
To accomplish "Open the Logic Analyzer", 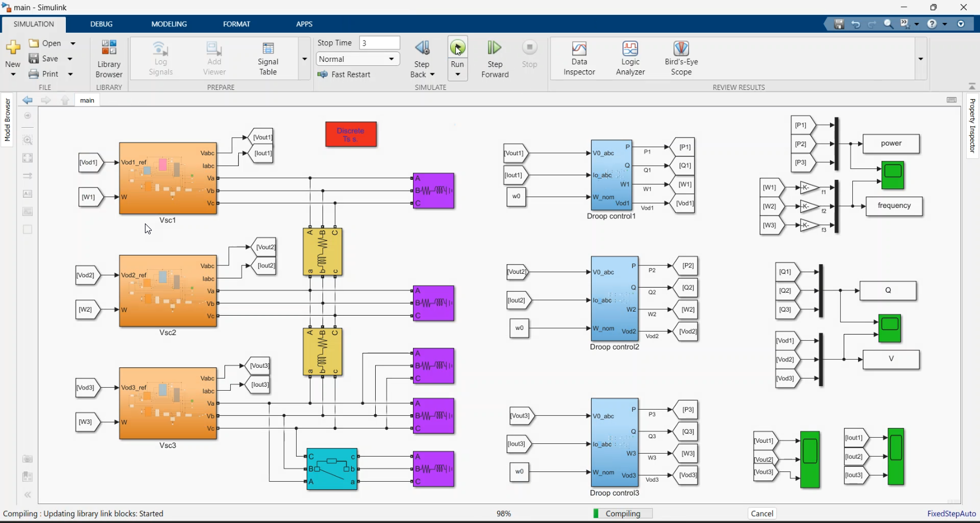I will [630, 58].
